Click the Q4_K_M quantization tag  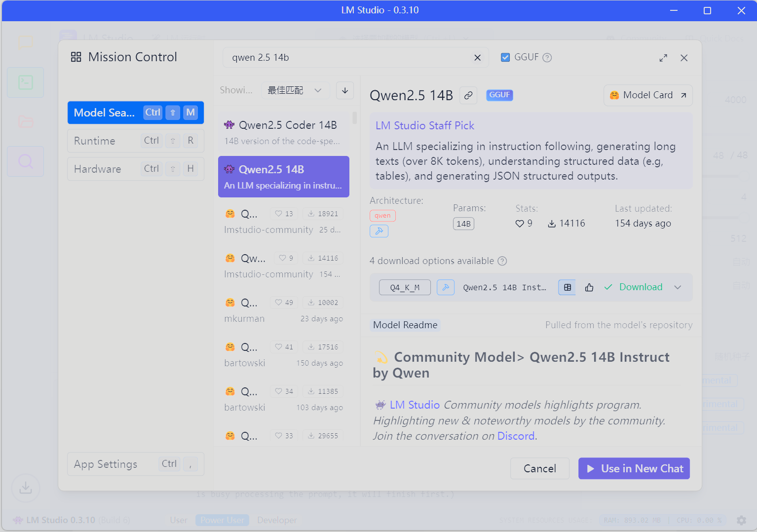(x=405, y=287)
